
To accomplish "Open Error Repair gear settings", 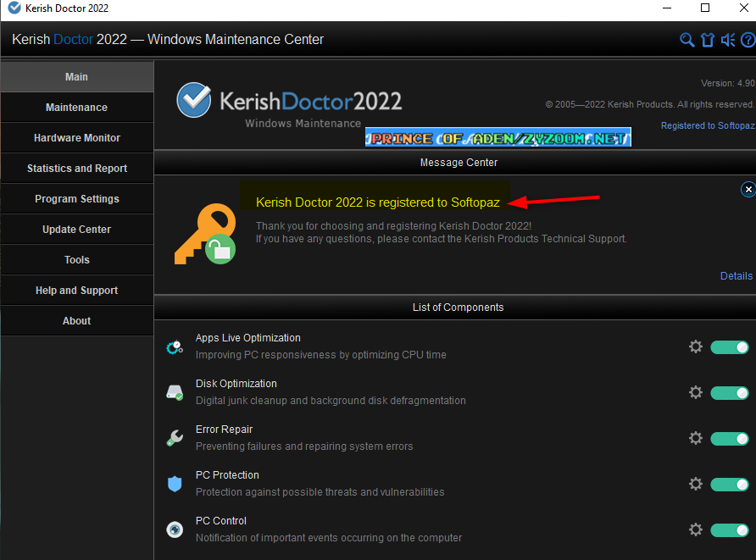I will (695, 438).
